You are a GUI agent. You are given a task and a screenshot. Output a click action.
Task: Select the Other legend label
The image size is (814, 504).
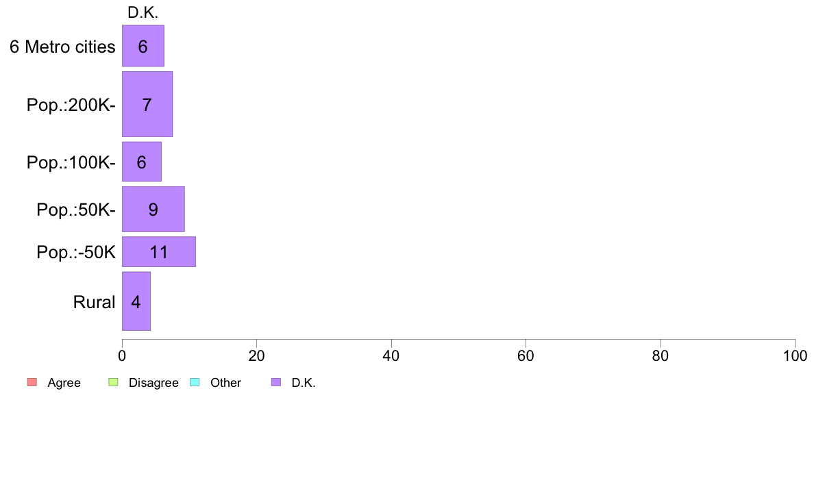[226, 383]
